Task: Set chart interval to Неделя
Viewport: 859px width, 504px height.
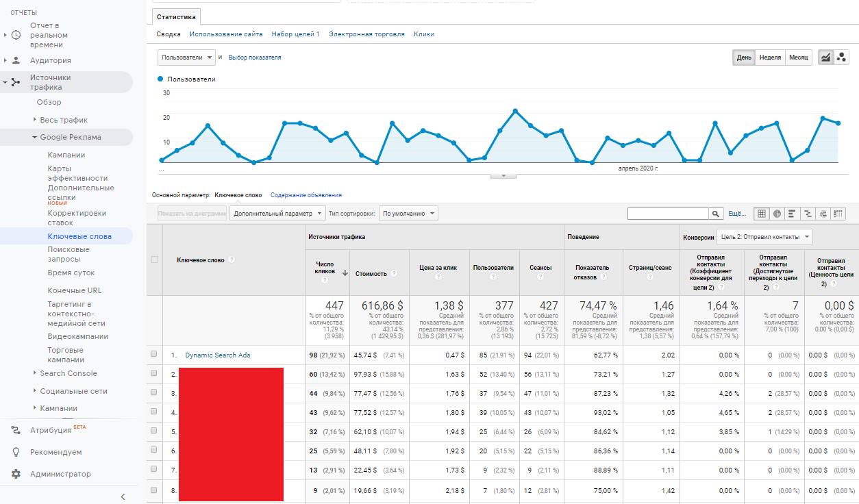Action: (770, 58)
